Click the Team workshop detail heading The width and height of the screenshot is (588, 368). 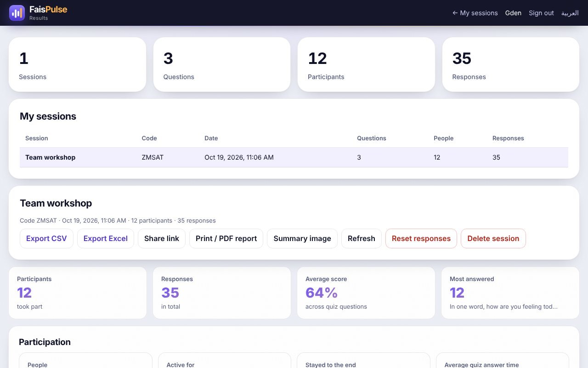pyautogui.click(x=56, y=203)
